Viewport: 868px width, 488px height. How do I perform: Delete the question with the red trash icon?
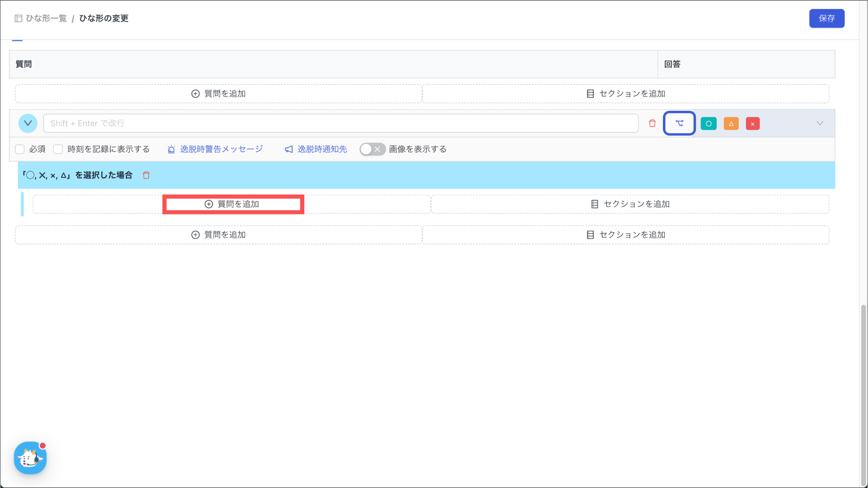652,123
